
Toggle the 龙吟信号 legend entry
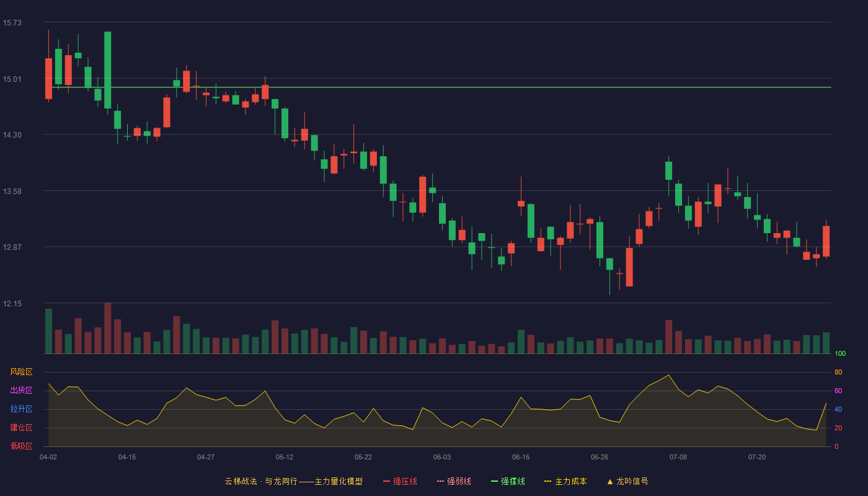627,481
